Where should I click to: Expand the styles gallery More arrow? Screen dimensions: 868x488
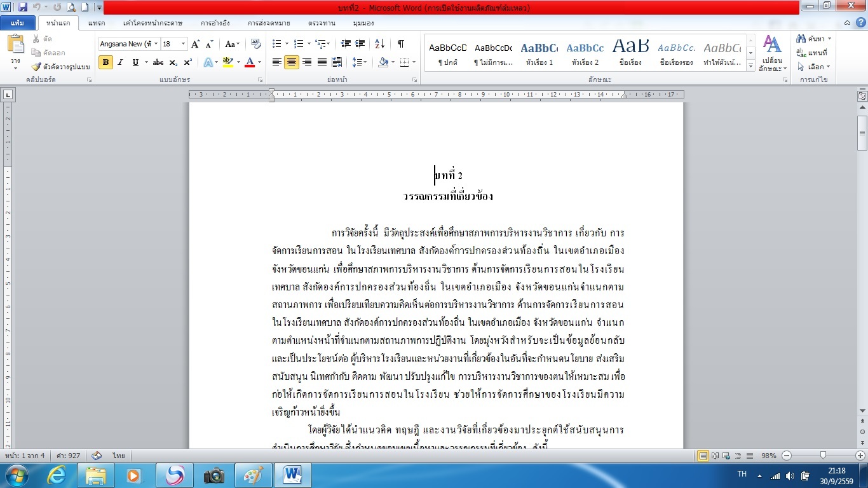pos(750,65)
